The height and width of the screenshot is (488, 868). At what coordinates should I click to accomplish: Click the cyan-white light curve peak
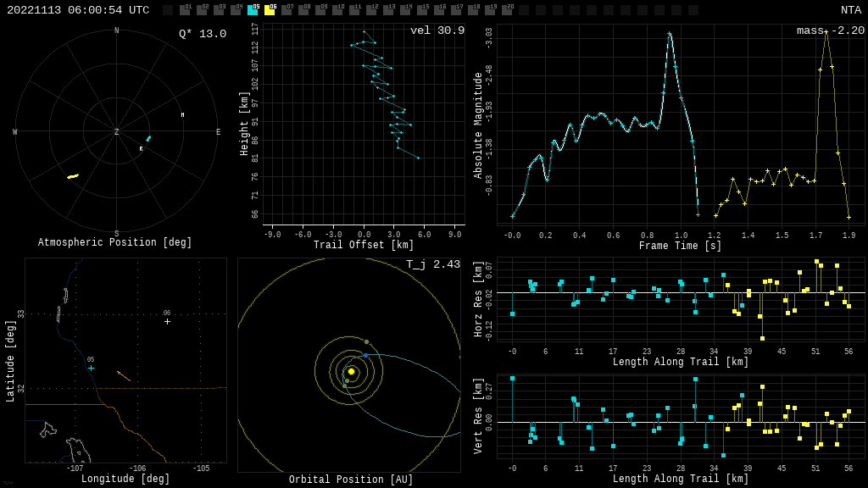(x=669, y=33)
